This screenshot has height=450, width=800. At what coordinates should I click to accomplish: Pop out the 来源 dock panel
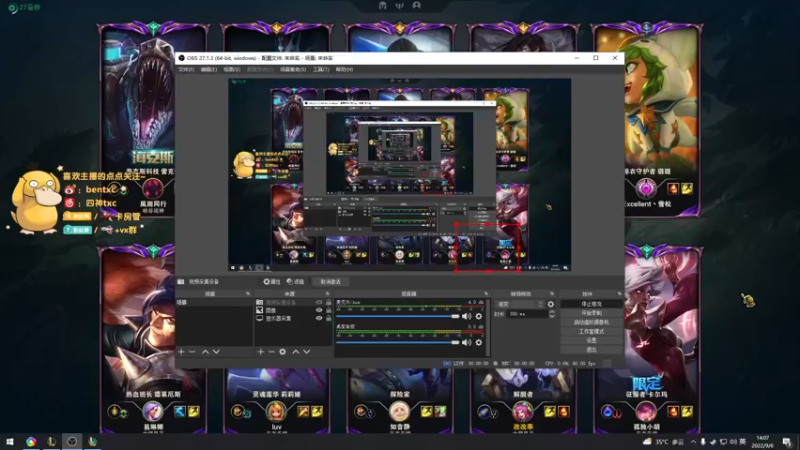tap(327, 294)
